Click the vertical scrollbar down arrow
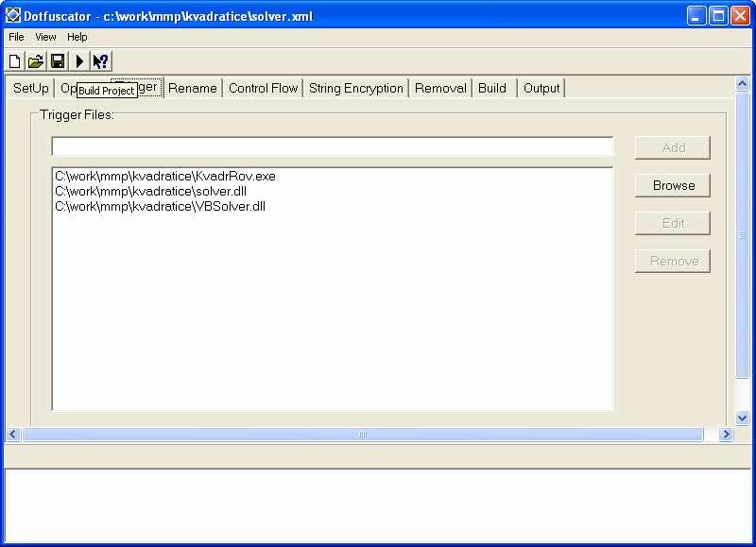The width and height of the screenshot is (756, 547). 743,418
